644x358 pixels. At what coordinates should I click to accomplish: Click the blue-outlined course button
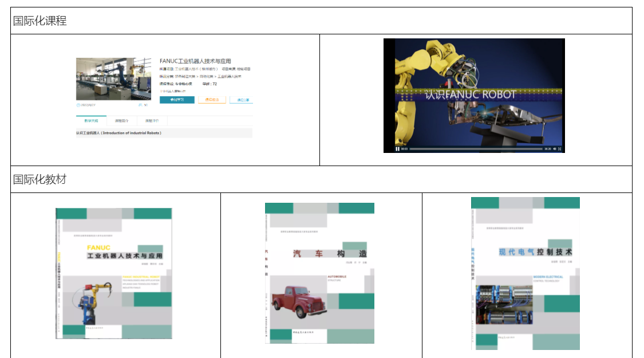242,100
